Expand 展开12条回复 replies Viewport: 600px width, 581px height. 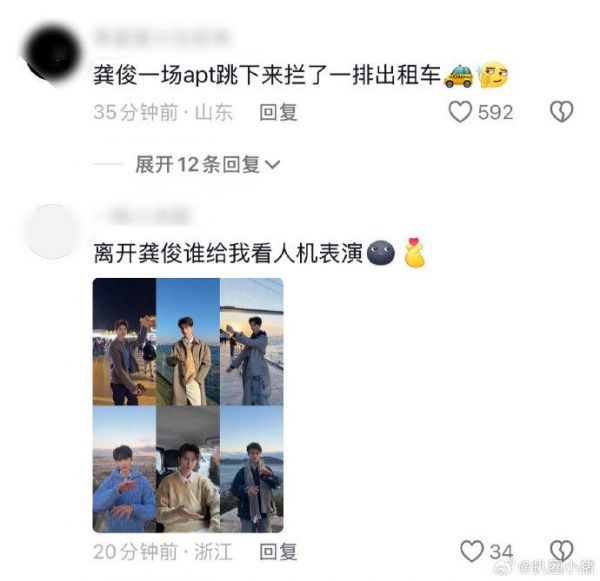[x=207, y=165]
